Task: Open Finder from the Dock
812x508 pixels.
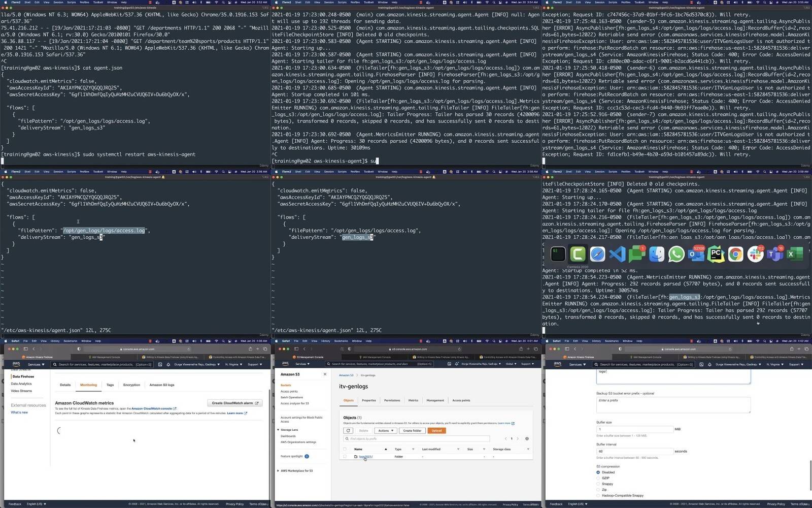Action: pyautogui.click(x=657, y=254)
